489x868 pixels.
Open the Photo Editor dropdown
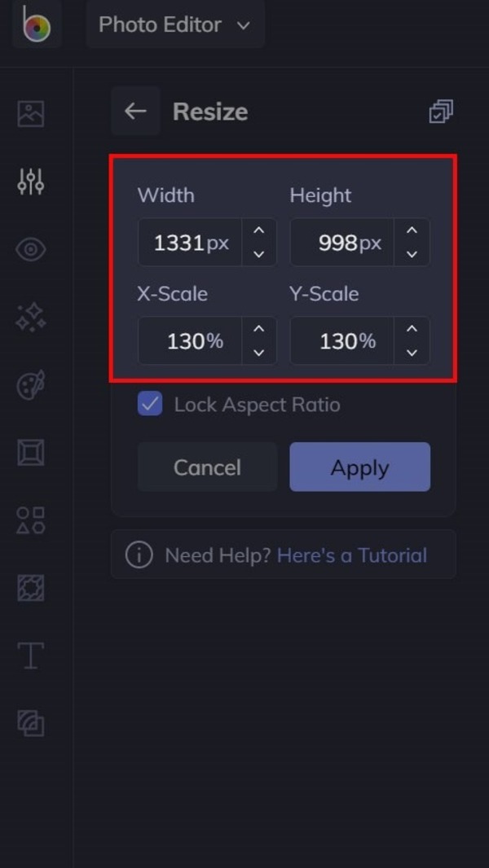point(174,24)
